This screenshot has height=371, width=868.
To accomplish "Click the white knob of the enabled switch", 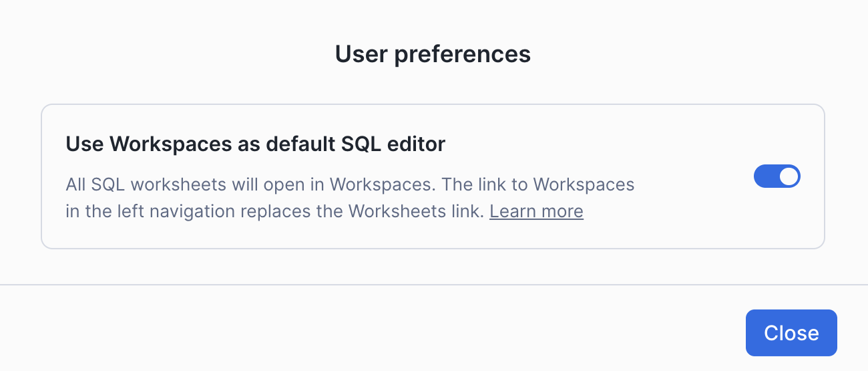I will point(789,176).
